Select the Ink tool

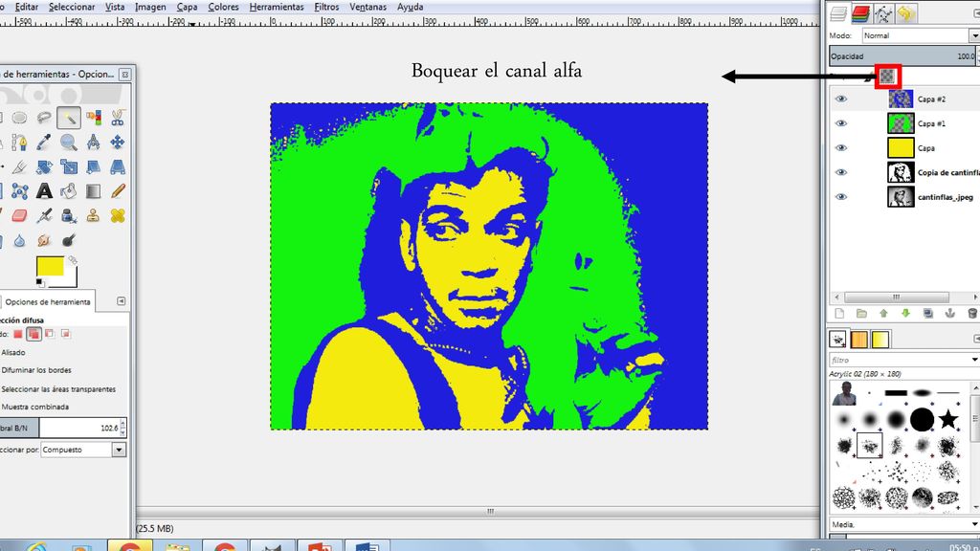69,215
